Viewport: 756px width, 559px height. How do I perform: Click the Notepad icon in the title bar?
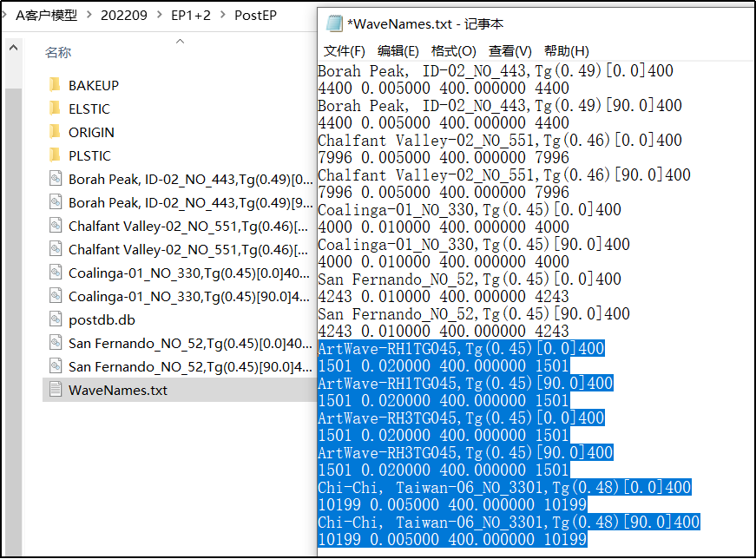(334, 23)
